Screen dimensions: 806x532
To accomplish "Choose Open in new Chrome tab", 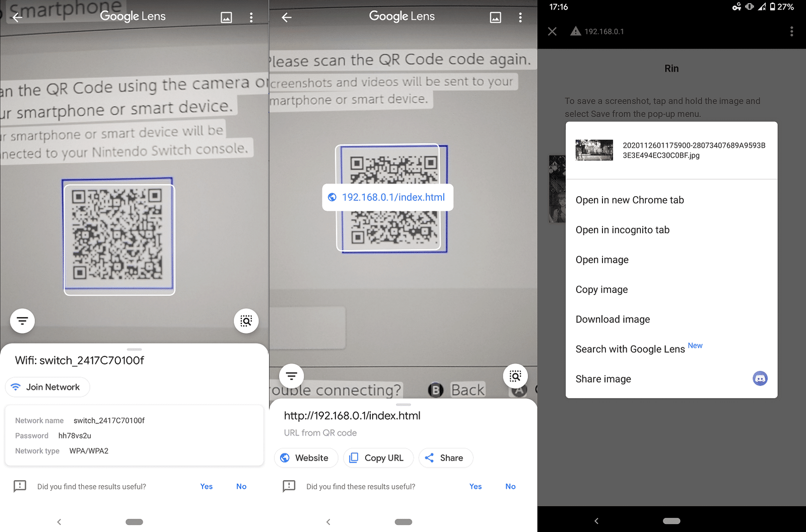I will coord(630,200).
